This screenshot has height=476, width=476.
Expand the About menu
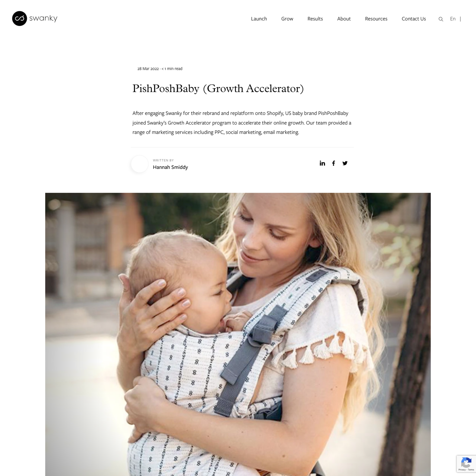click(344, 19)
